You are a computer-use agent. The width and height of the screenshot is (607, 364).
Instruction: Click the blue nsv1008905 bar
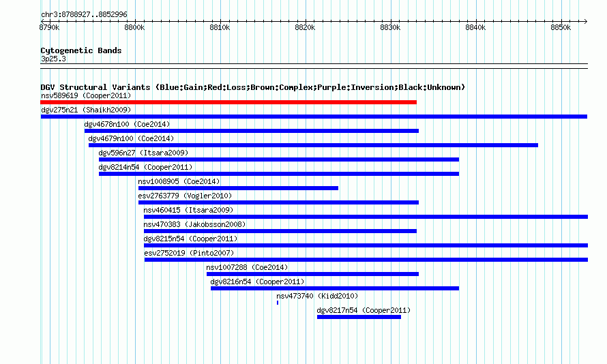pos(239,188)
